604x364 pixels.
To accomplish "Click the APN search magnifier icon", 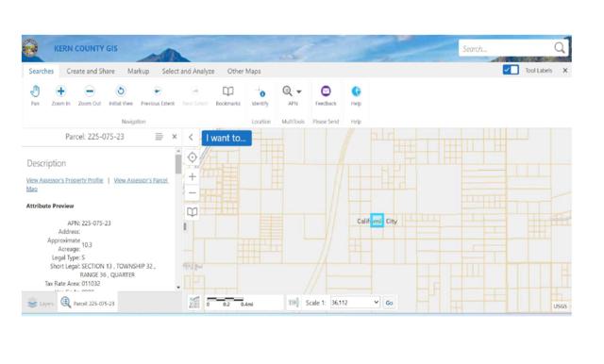I will click(287, 91).
